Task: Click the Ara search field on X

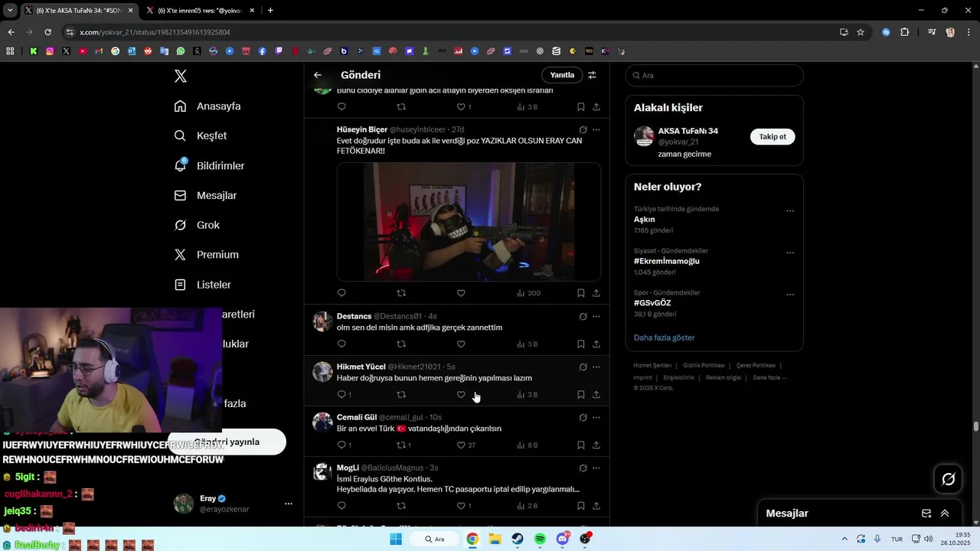Action: click(x=714, y=76)
